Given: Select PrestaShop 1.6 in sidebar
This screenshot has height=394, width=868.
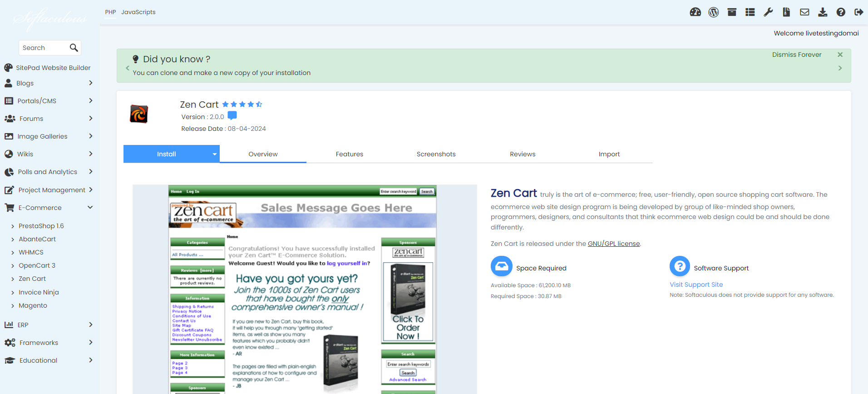Looking at the screenshot, I should tap(41, 226).
